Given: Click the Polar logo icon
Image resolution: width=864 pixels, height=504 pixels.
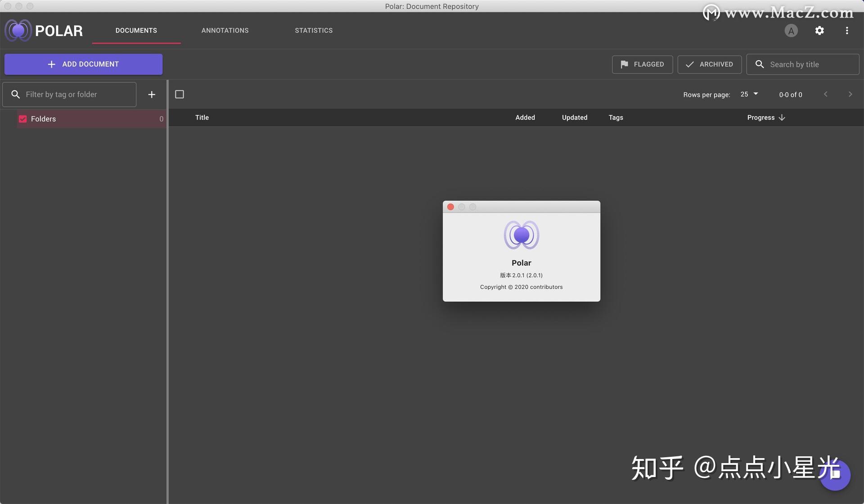Looking at the screenshot, I should coord(18,30).
